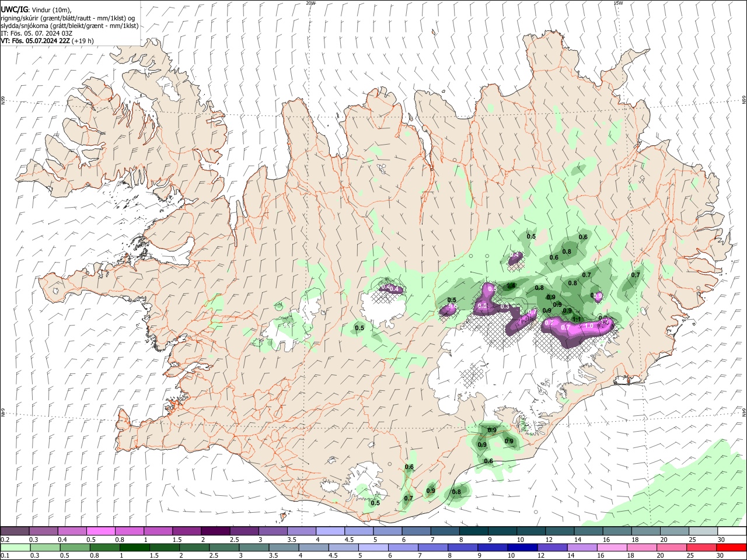Select the lower legend swatch between 7 and 8

(x=432, y=547)
